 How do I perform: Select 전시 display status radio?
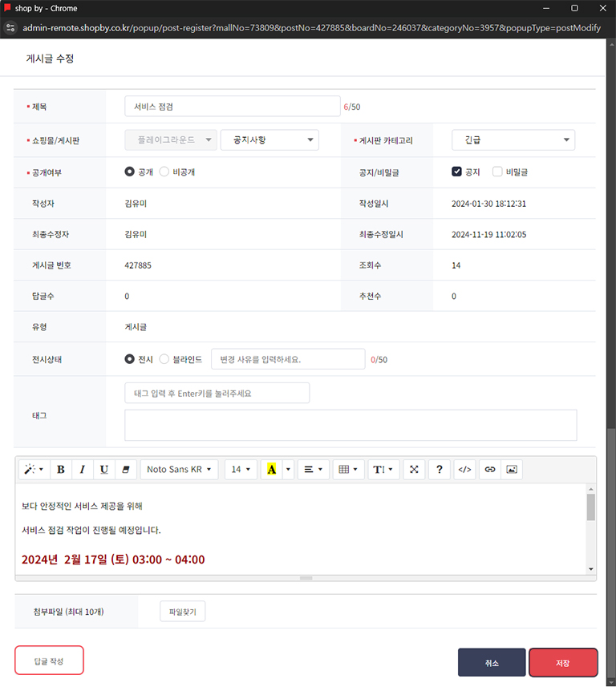point(129,359)
